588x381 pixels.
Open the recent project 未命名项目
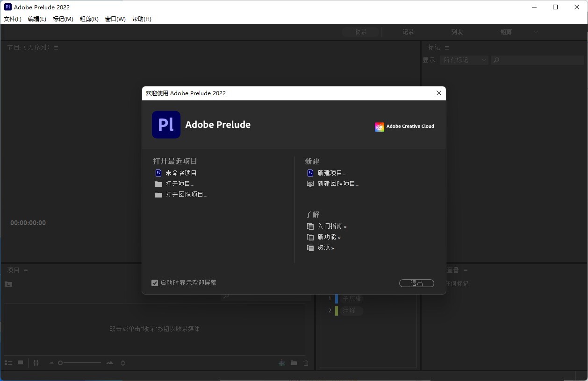[181, 173]
